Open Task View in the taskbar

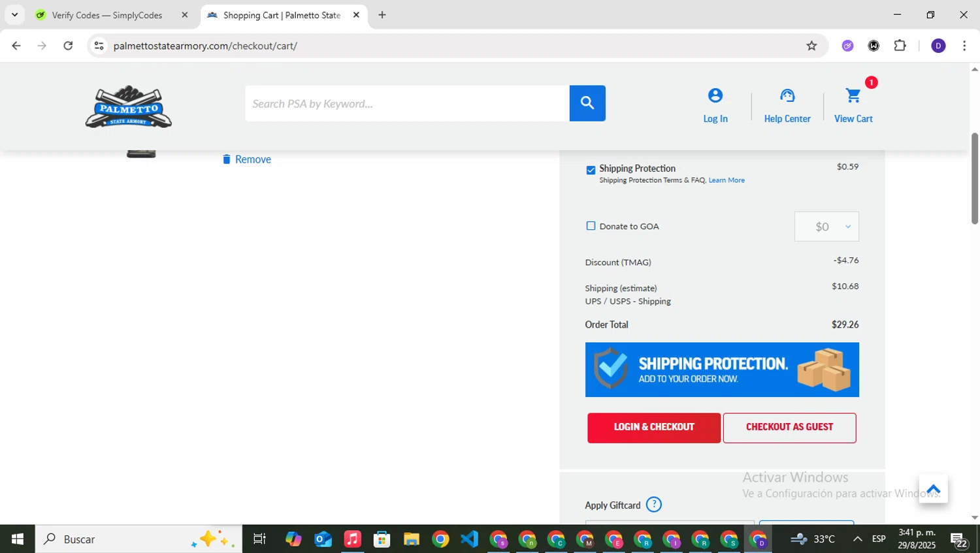pyautogui.click(x=259, y=539)
